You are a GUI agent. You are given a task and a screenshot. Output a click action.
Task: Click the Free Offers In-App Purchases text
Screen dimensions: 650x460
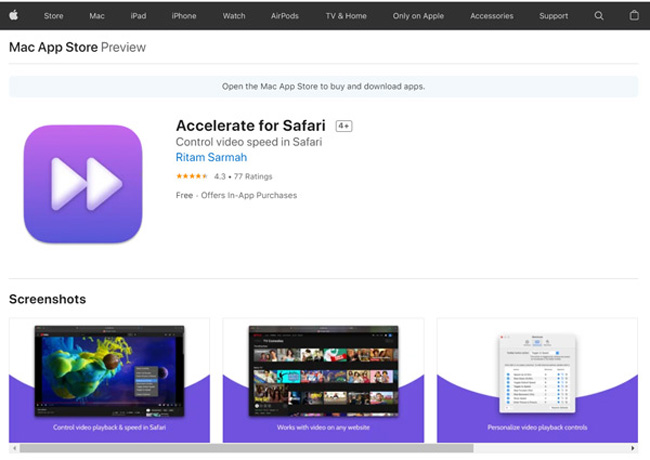236,195
